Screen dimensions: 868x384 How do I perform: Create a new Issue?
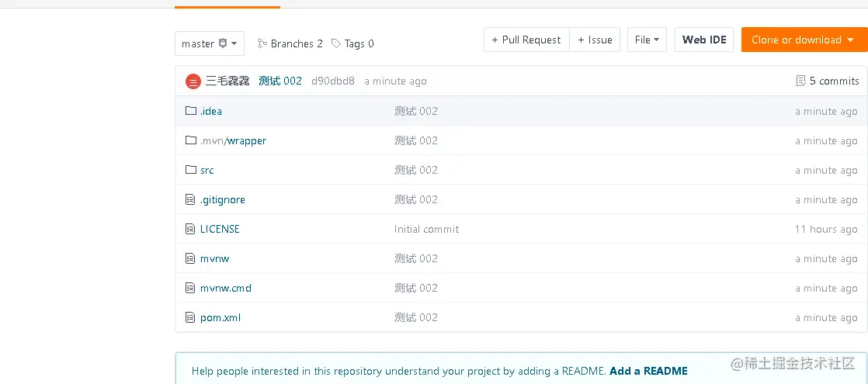click(x=595, y=40)
